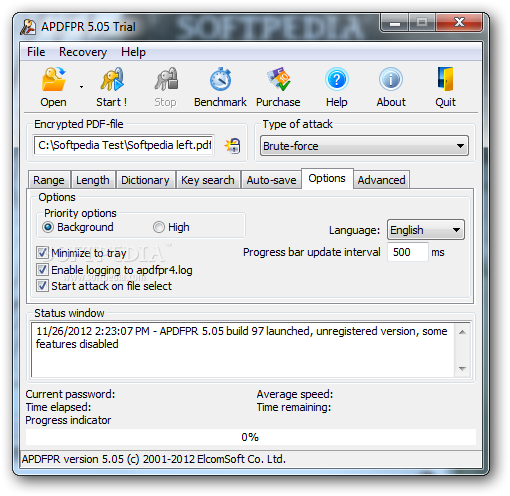Click the progress bar update interval field
This screenshot has height=496, width=510.
click(408, 252)
